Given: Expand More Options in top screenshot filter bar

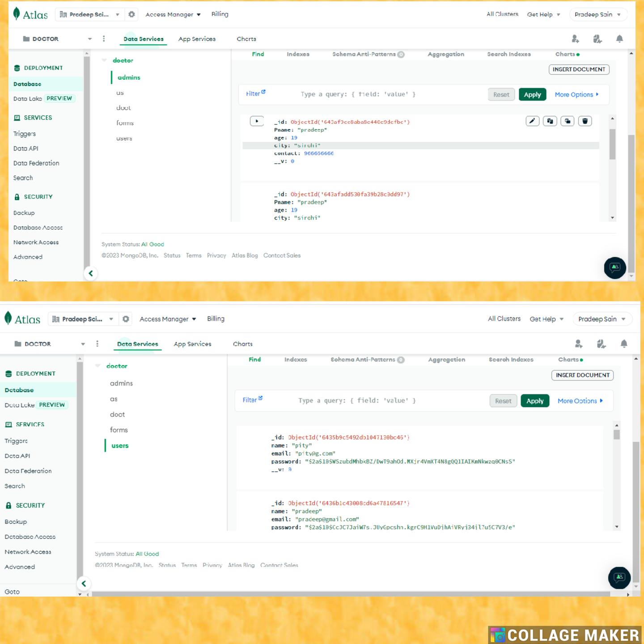Looking at the screenshot, I should pos(577,94).
